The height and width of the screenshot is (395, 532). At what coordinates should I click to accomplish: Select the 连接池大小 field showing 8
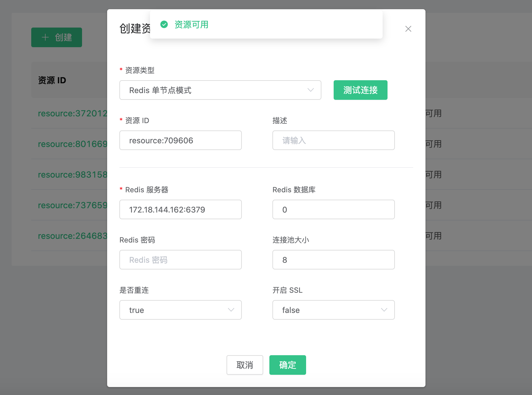point(333,260)
